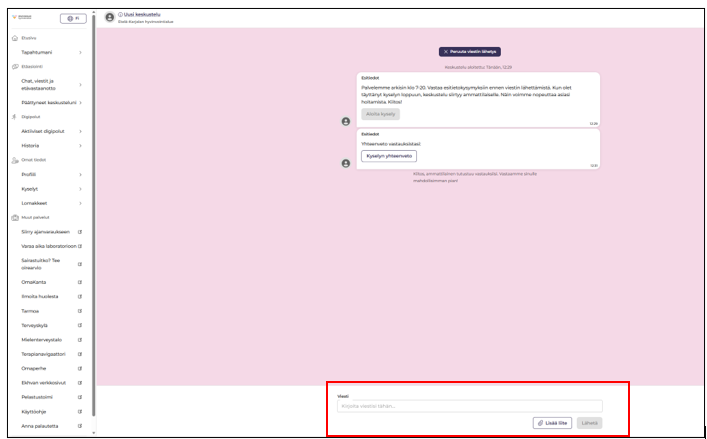Screen dimensions: 707x439
Task: Open the Profiili menu item
Action: [x=50, y=174]
